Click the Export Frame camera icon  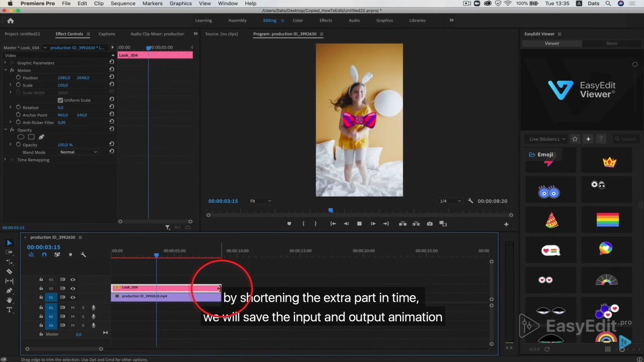pos(430,224)
